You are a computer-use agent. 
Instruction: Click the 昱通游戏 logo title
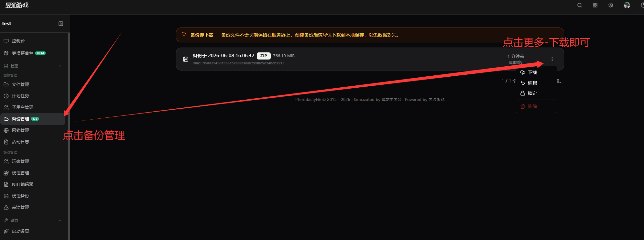coord(17,5)
